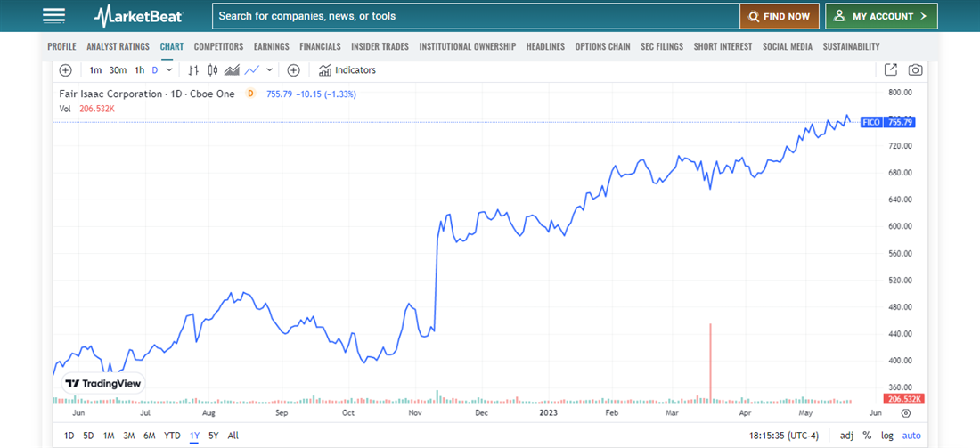Click the Find Now search button

(x=779, y=16)
